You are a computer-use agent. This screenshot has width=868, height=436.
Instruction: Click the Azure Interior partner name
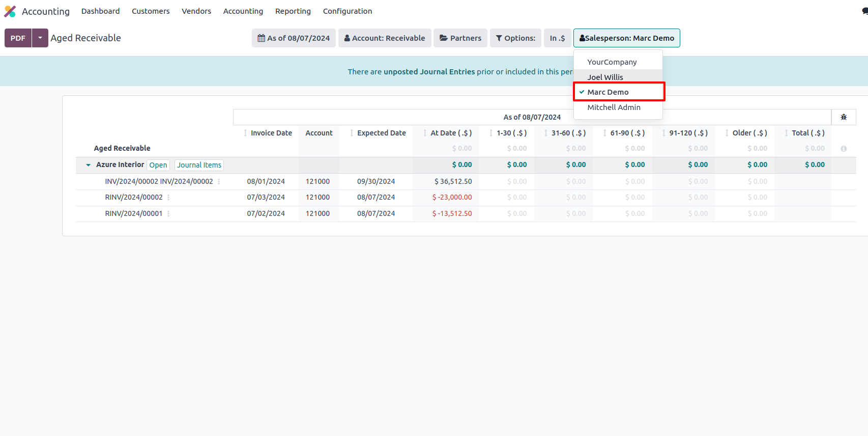[120, 165]
